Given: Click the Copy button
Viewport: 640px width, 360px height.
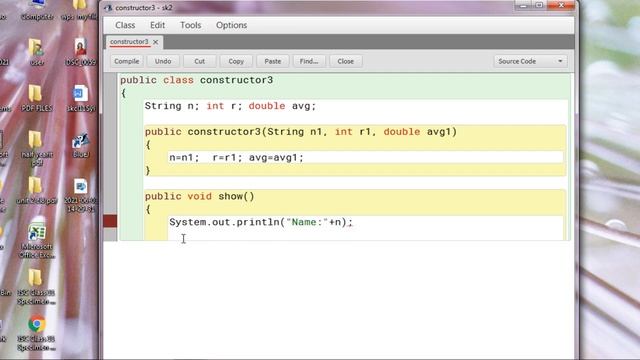Looking at the screenshot, I should [x=236, y=61].
